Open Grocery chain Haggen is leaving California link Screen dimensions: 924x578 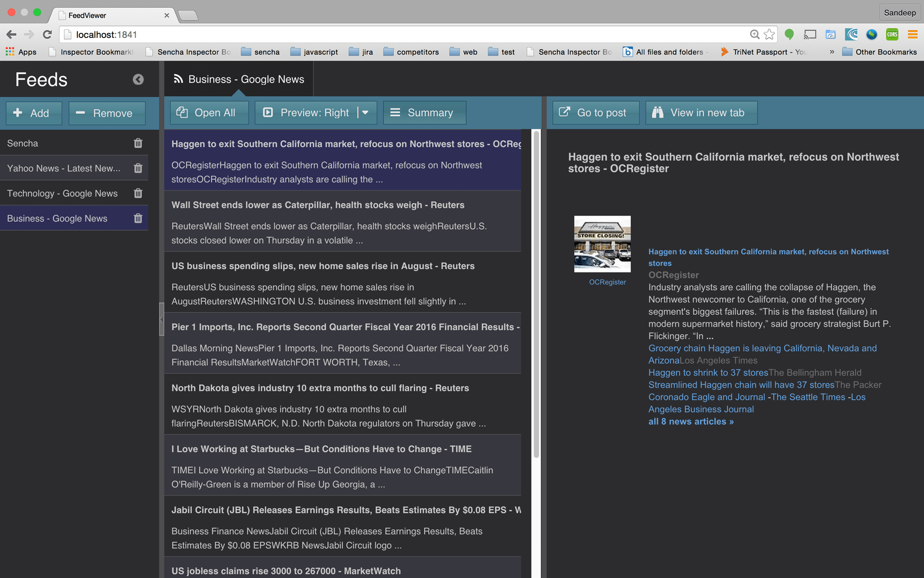click(x=763, y=354)
